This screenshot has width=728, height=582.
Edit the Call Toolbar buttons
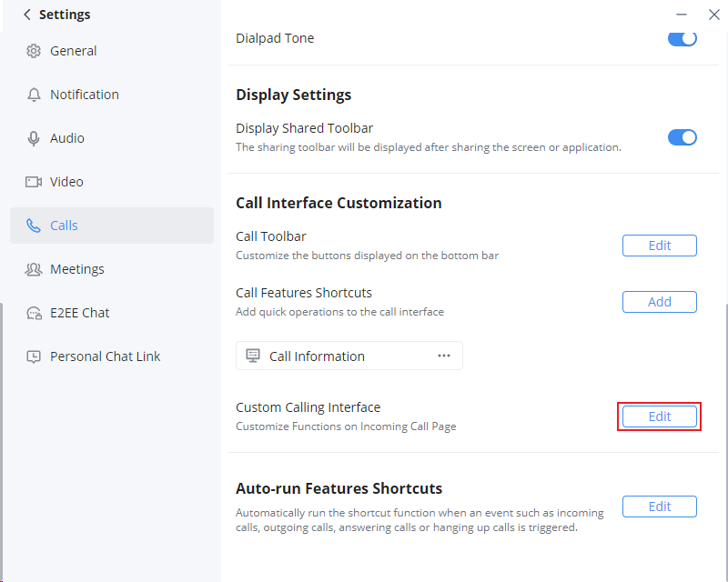(659, 246)
